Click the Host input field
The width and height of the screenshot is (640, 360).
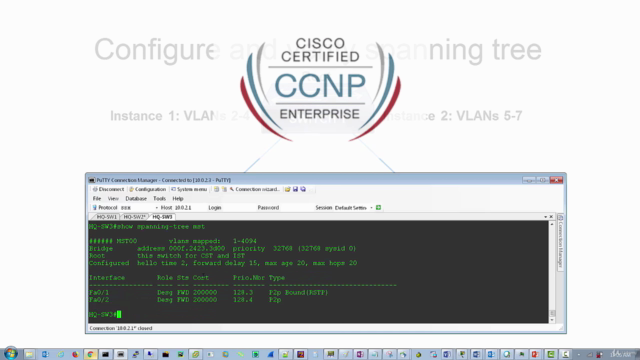click(189, 208)
